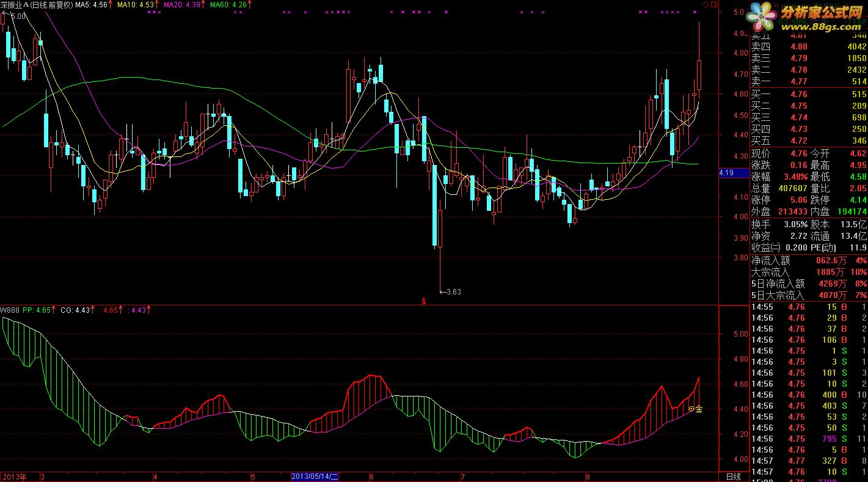This screenshot has height=482, width=868.
Task: Click month 7 on the time axis
Action: coord(463,477)
